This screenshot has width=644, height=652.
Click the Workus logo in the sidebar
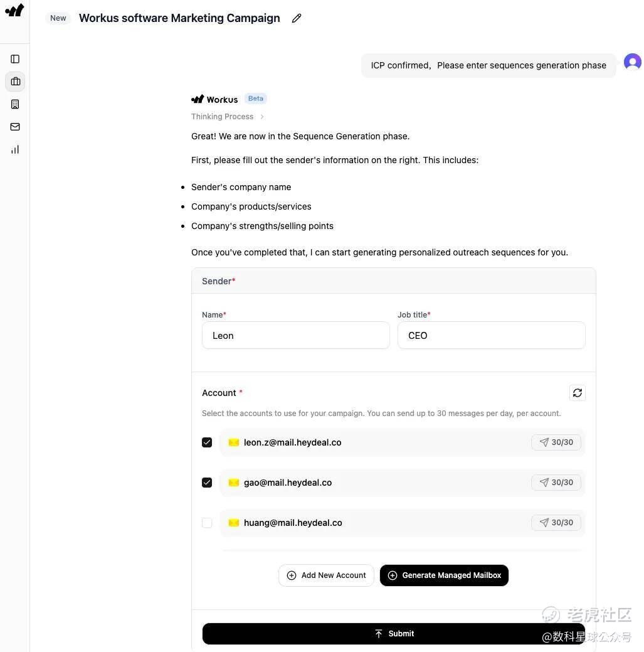[x=14, y=10]
